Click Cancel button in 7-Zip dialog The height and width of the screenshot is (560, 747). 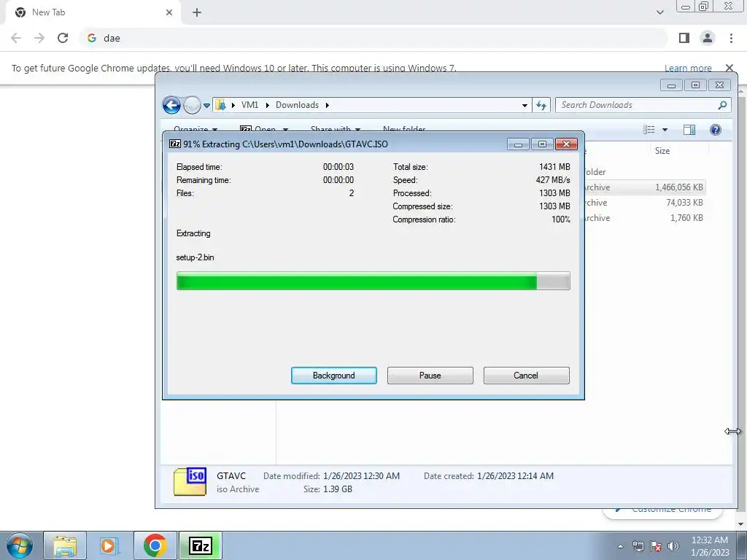pyautogui.click(x=526, y=376)
